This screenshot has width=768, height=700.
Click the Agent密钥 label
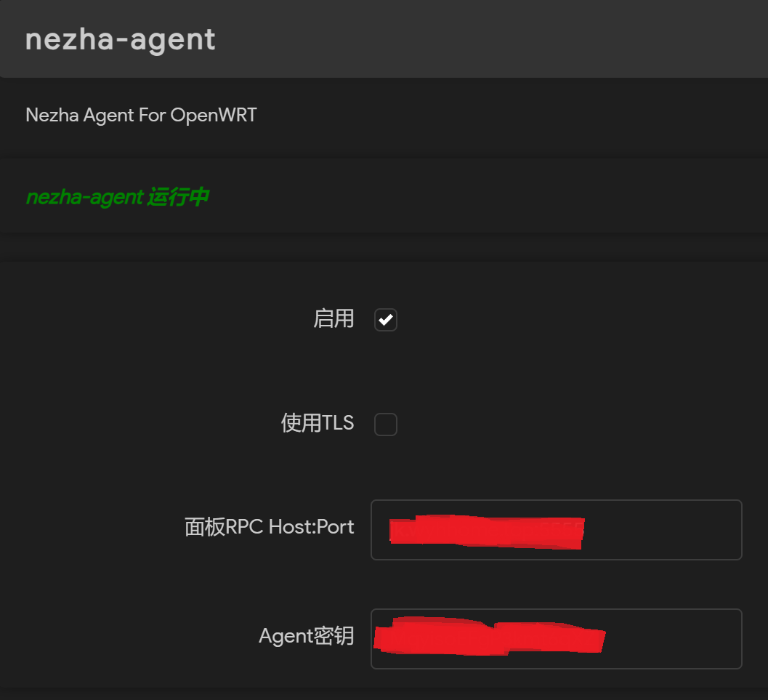pyautogui.click(x=306, y=636)
